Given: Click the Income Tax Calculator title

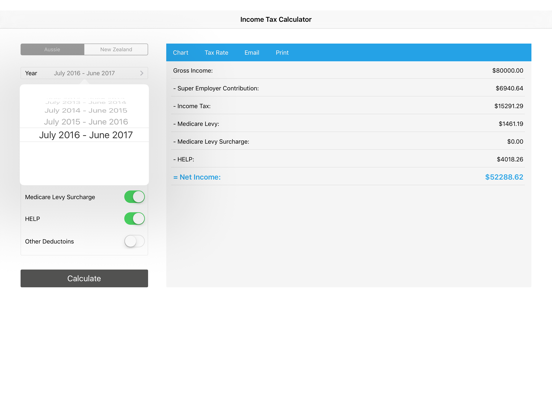Looking at the screenshot, I should [x=276, y=20].
